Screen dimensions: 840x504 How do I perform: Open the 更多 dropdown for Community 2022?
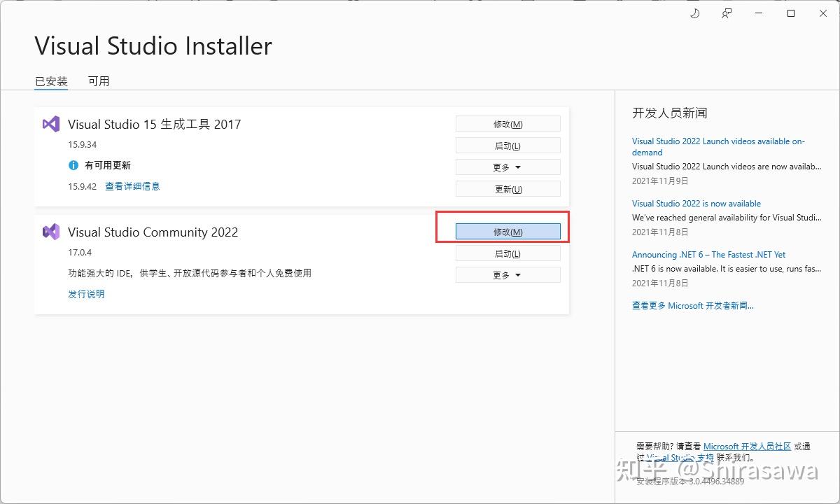507,274
